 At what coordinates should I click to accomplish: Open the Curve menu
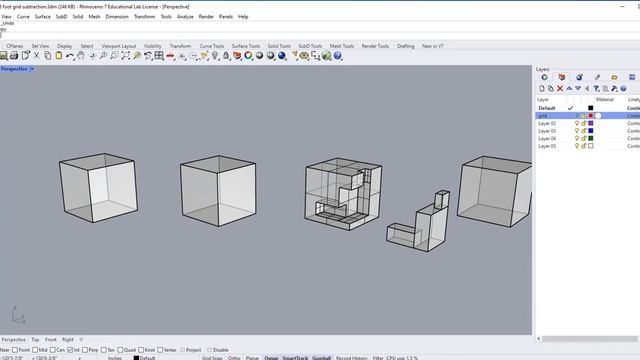23,17
